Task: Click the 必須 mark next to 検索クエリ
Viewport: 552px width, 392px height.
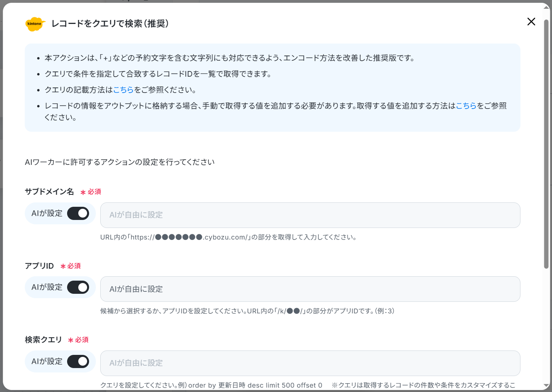Action: point(78,340)
